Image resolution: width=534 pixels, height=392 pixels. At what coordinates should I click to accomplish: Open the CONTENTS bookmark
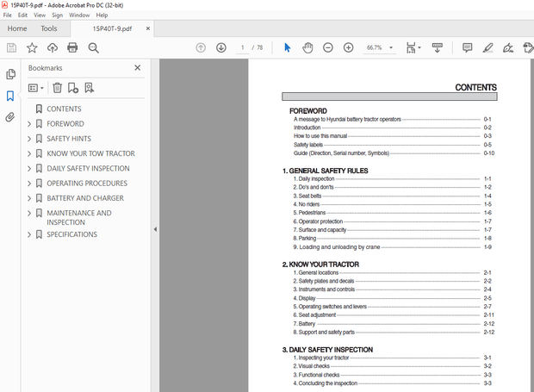pos(64,109)
